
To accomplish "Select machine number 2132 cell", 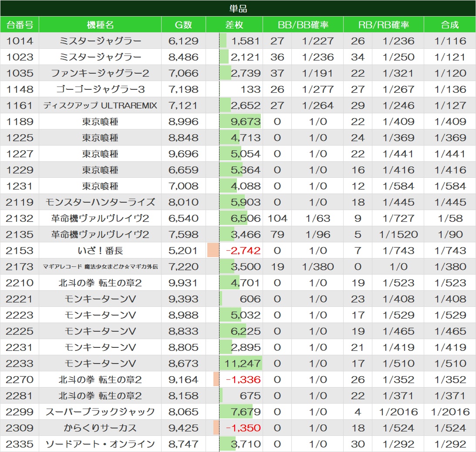I will 20,218.
